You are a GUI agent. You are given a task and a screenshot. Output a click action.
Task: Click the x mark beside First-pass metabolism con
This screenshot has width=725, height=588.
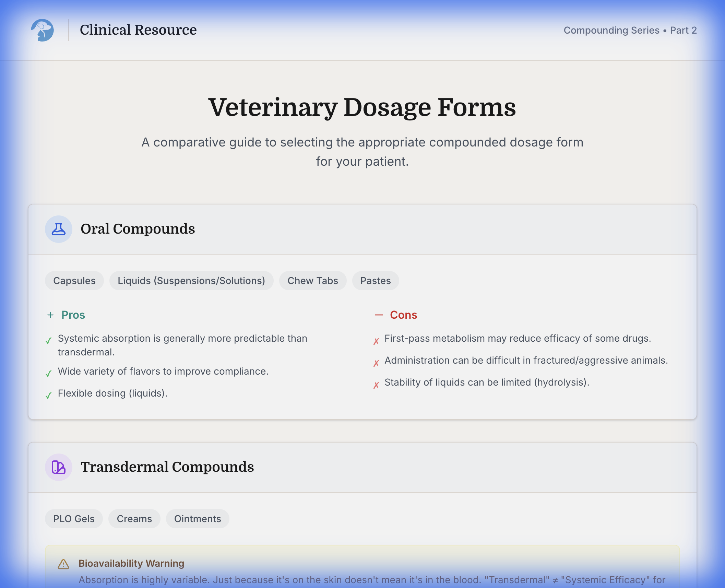(376, 340)
